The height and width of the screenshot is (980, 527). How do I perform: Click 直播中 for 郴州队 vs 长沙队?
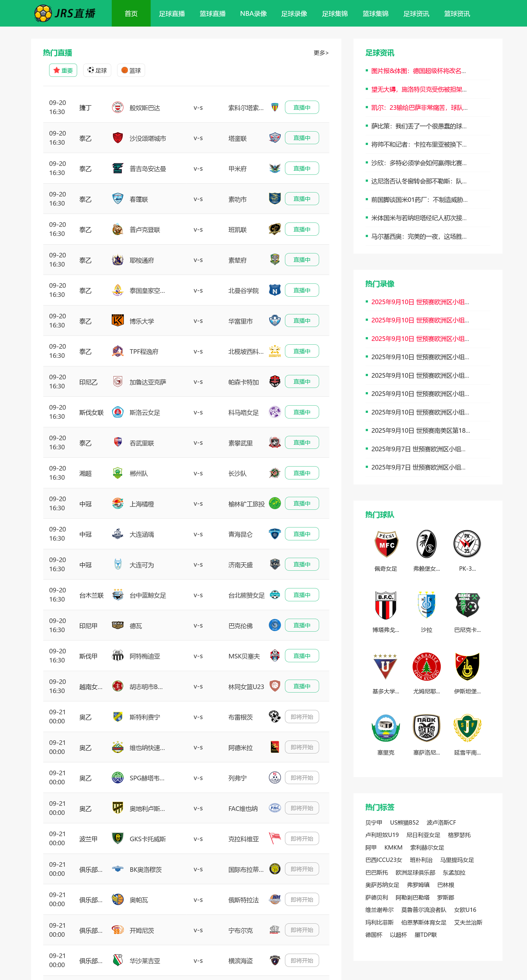click(x=302, y=473)
